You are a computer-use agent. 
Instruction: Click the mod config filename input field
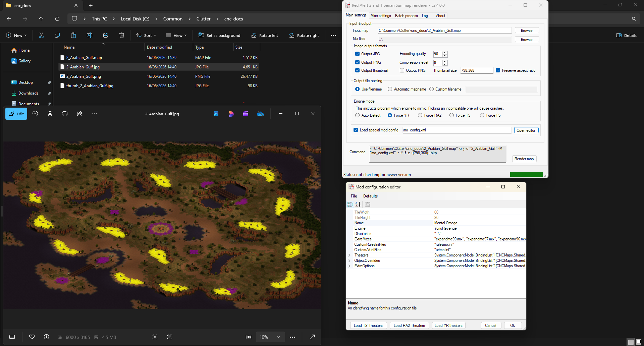[457, 130]
